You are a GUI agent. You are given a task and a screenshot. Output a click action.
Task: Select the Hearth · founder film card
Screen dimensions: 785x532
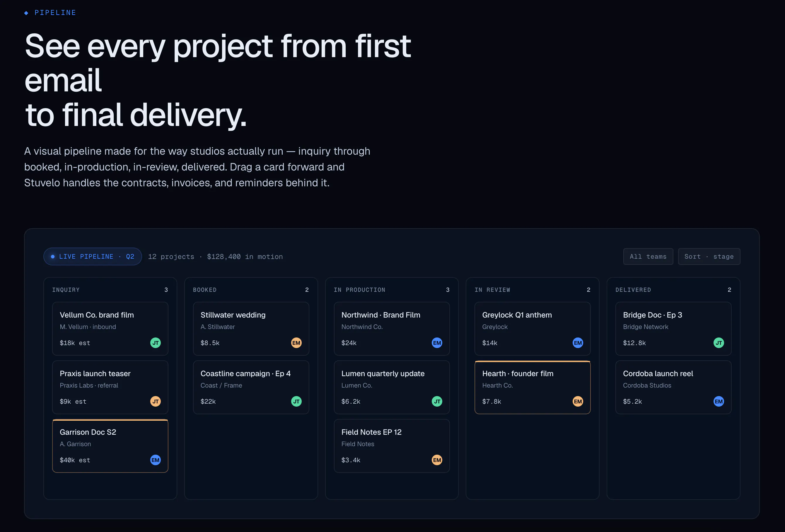(533, 387)
